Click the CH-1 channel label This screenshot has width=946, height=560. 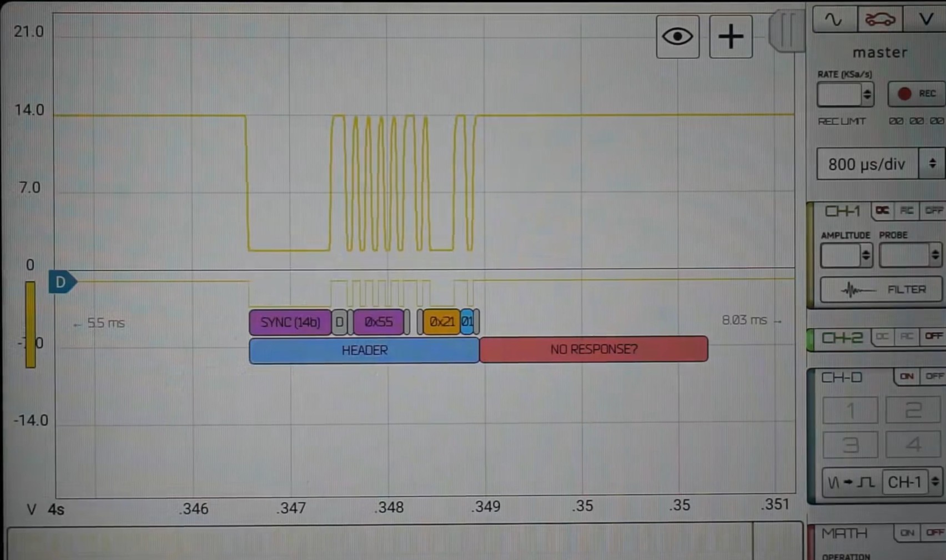pyautogui.click(x=842, y=211)
